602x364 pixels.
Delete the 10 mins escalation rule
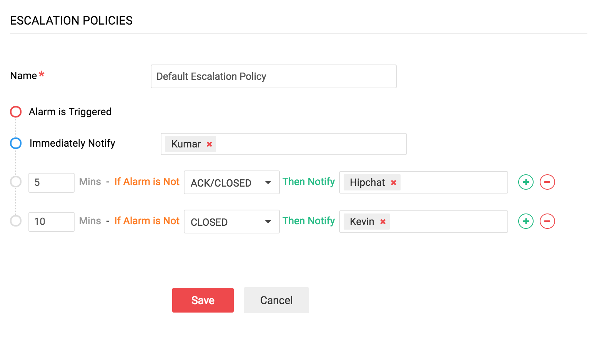tap(547, 221)
